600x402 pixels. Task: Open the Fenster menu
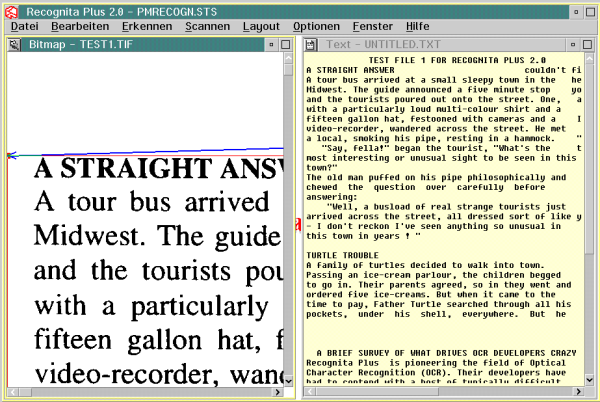click(374, 24)
